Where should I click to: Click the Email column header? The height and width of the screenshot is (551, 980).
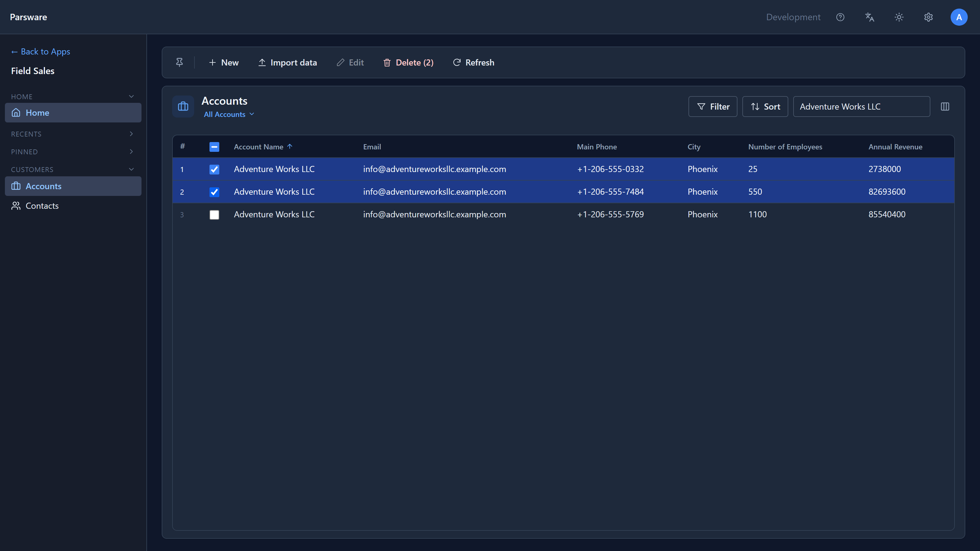pos(372,147)
